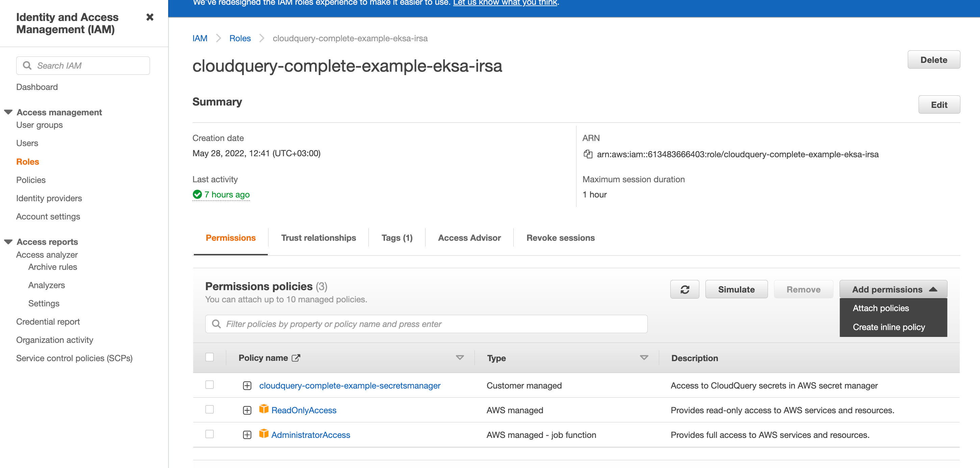This screenshot has height=468, width=980.
Task: Check the ReadOnlyAccess policy checkbox
Action: coord(209,410)
